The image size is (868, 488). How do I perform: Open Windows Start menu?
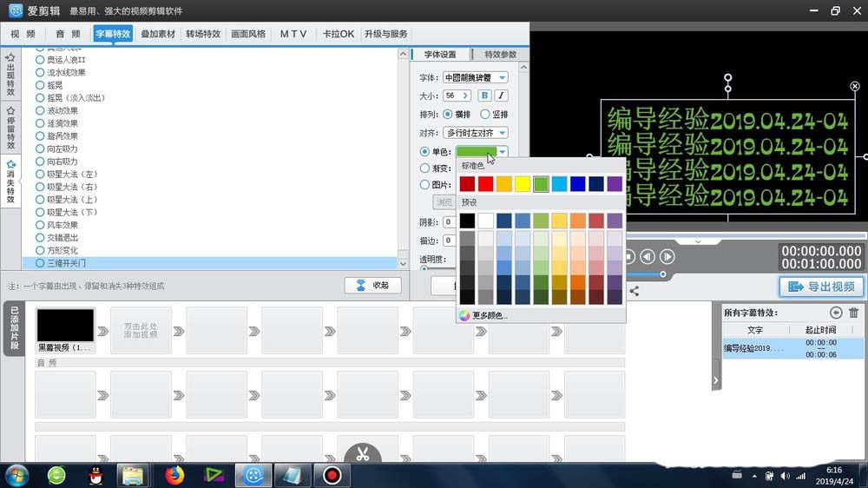point(16,475)
